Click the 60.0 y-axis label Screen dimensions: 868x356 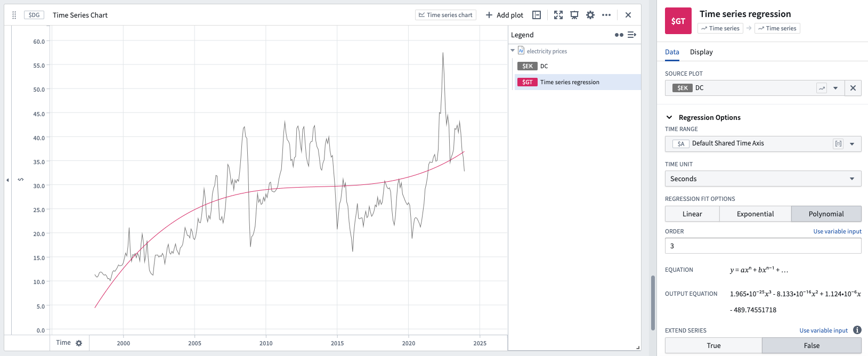(x=39, y=41)
